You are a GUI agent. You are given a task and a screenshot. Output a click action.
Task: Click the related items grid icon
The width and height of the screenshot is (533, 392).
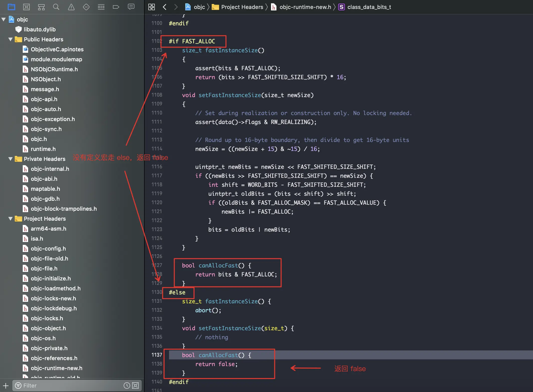(x=152, y=7)
